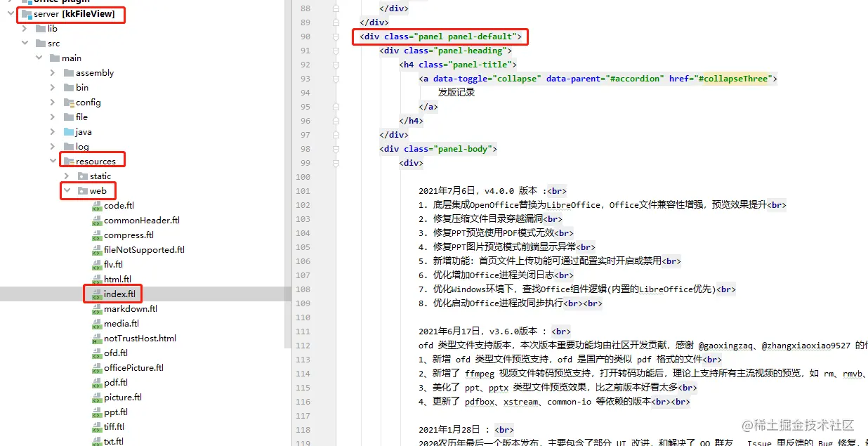Place cursor on "发版记录" text
The height and width of the screenshot is (446, 868).
point(456,93)
